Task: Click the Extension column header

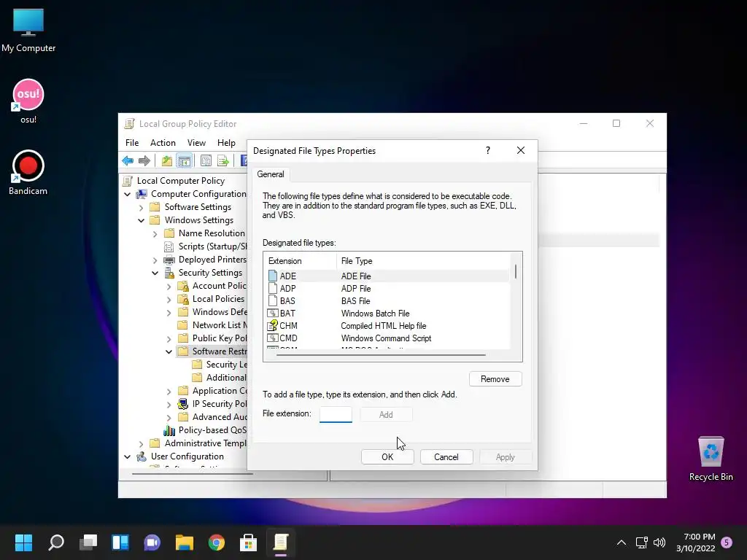Action: tap(300, 261)
